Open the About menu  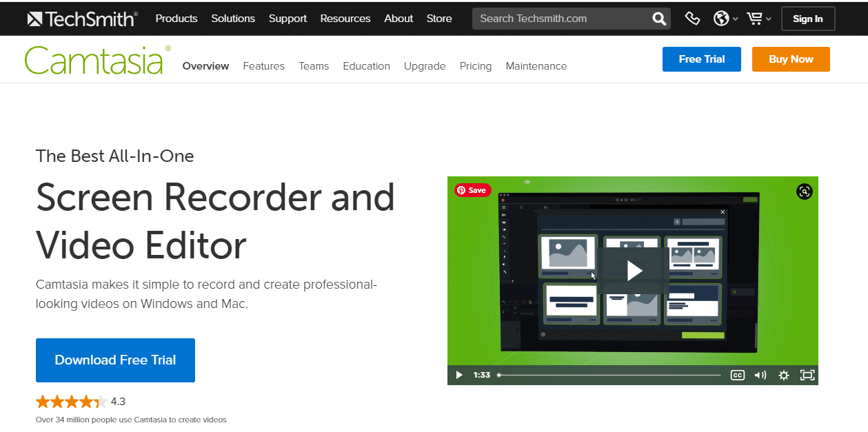coord(398,19)
